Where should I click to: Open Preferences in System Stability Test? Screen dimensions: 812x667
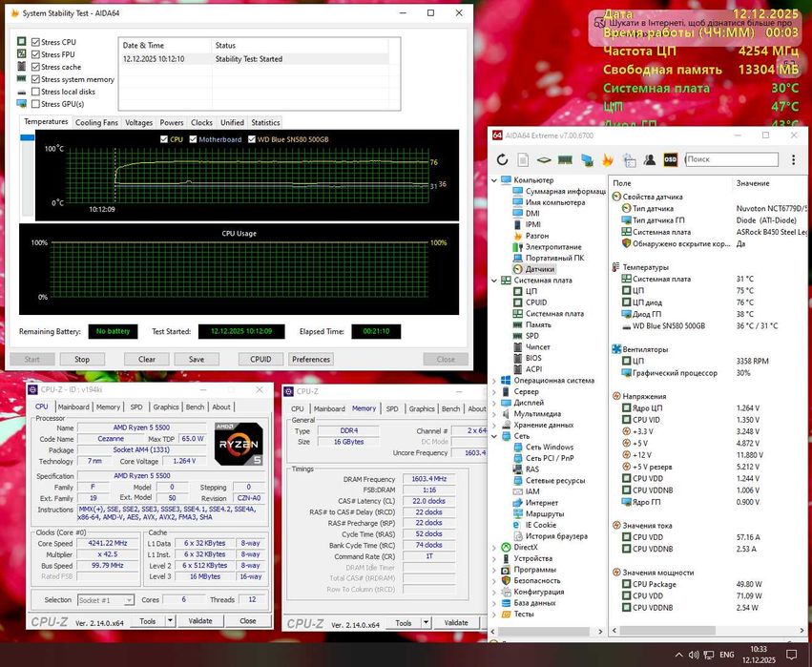(311, 360)
